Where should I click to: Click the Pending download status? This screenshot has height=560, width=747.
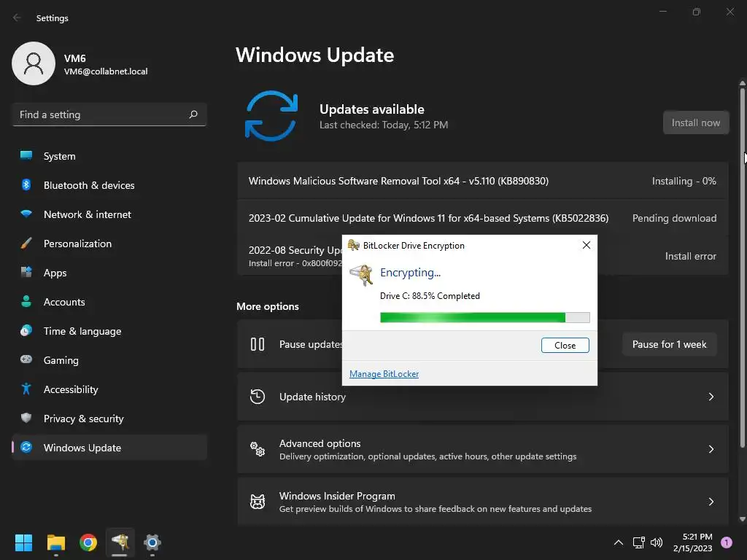(x=674, y=218)
